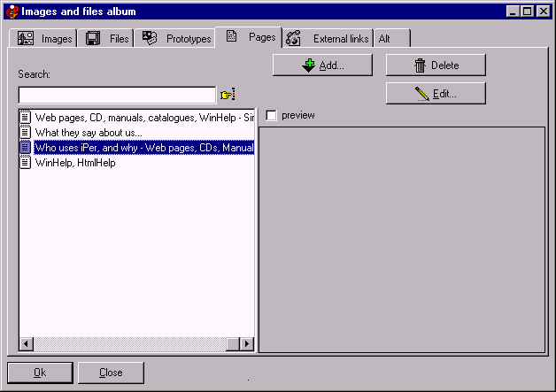Click the Edit... button with pencil

(x=435, y=93)
